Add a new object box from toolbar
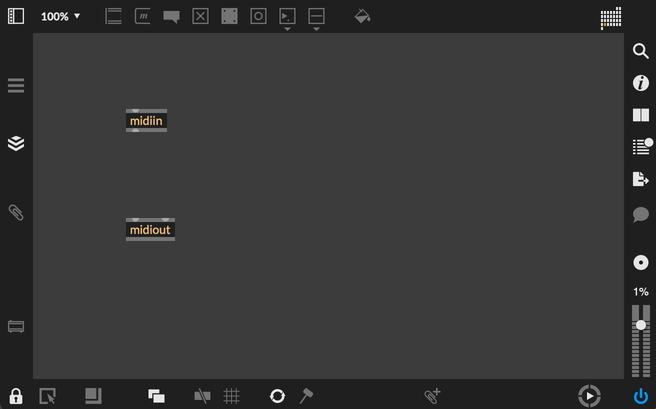This screenshot has height=409, width=656. [x=114, y=16]
